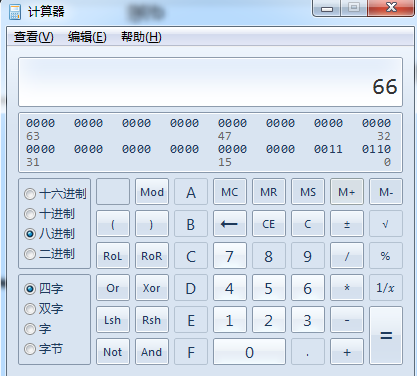Click the calculator icon in title bar

pos(15,12)
